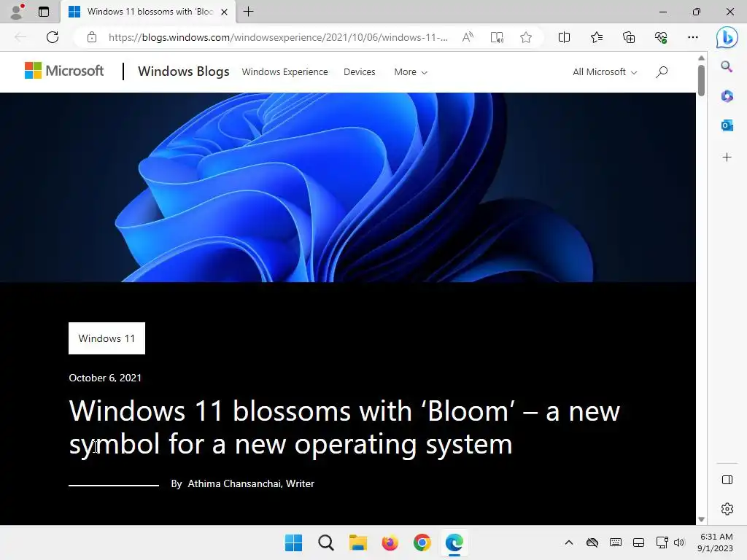Open Browser essentials heart icon

tap(661, 37)
